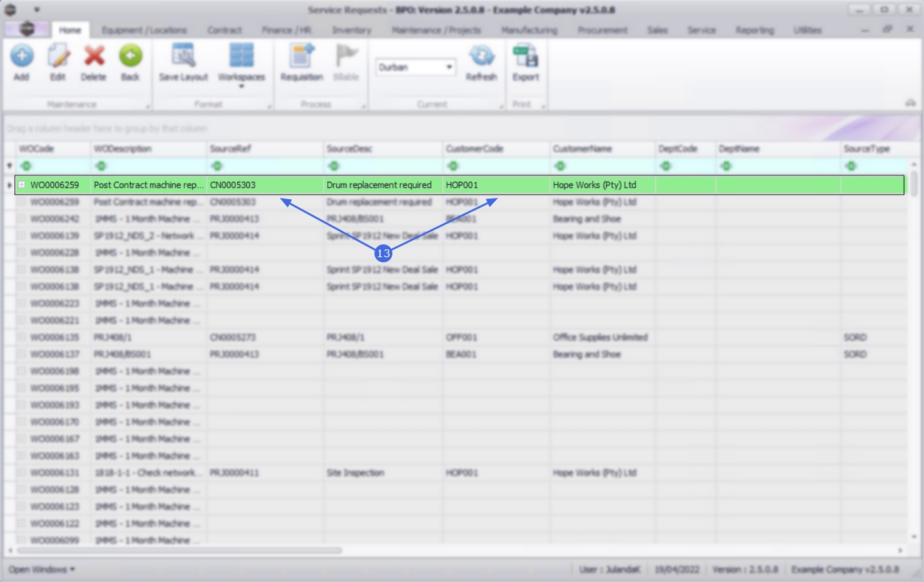Screen dimensions: 924x582
Task: Click the SourceRef filter row icon
Action: [x=217, y=166]
